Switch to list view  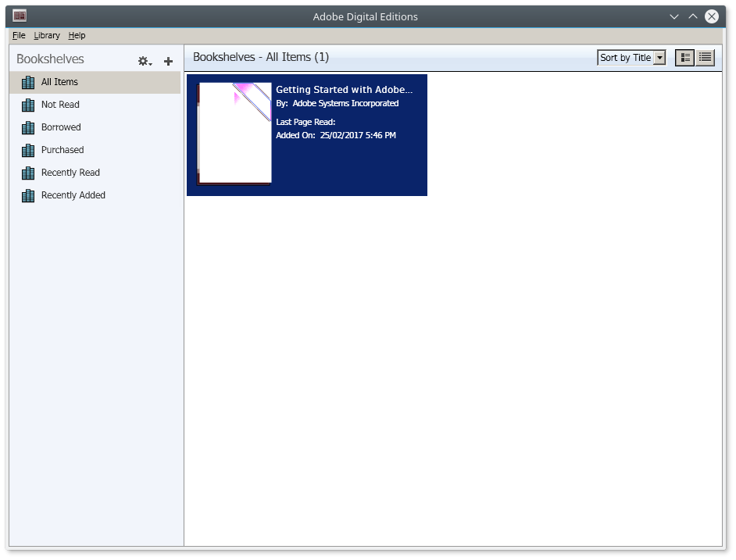point(705,58)
